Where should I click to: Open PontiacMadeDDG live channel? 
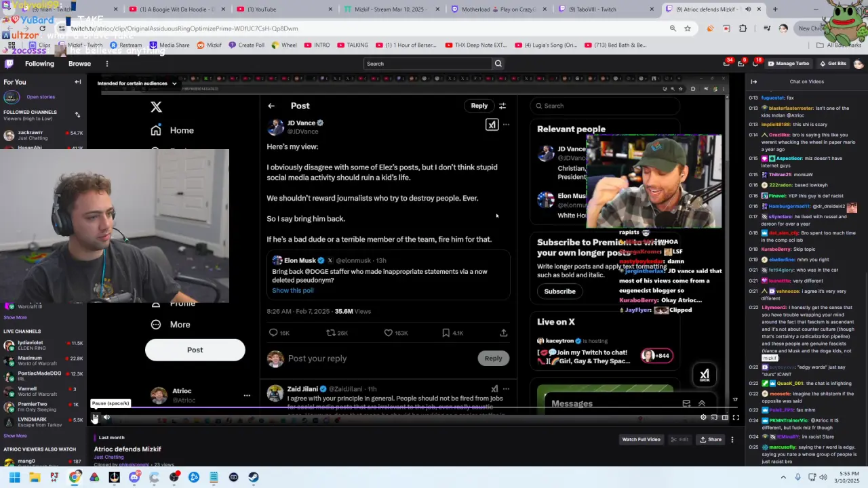coord(43,376)
